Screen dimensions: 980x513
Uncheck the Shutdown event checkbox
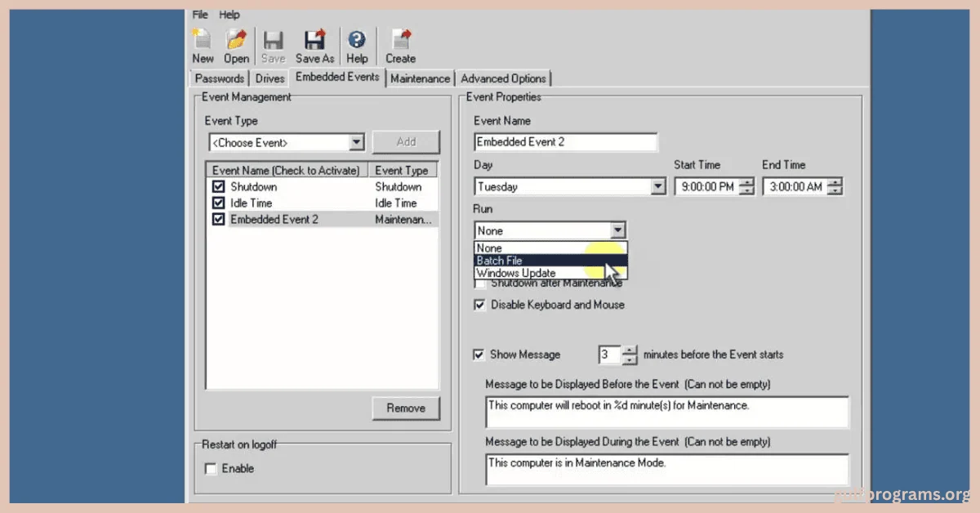coord(218,187)
